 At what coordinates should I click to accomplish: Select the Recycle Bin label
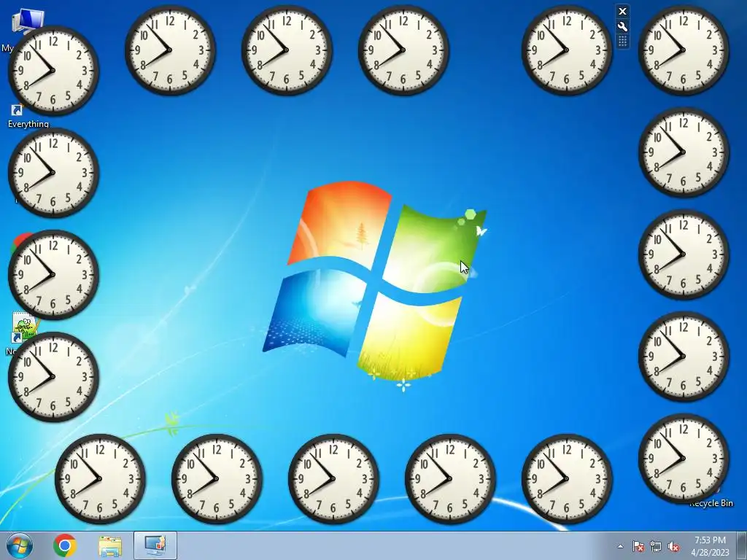711,503
